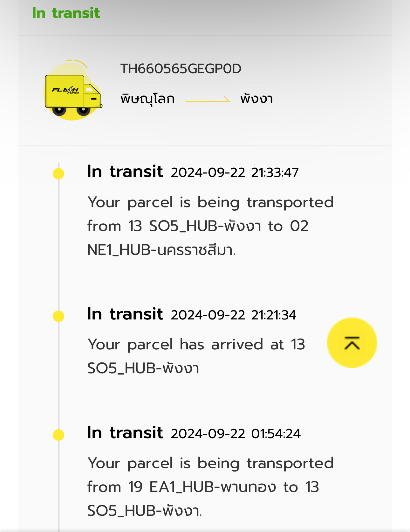This screenshot has width=410, height=532.
Task: Tap the origin province พิษณุโลก
Action: coord(147,99)
